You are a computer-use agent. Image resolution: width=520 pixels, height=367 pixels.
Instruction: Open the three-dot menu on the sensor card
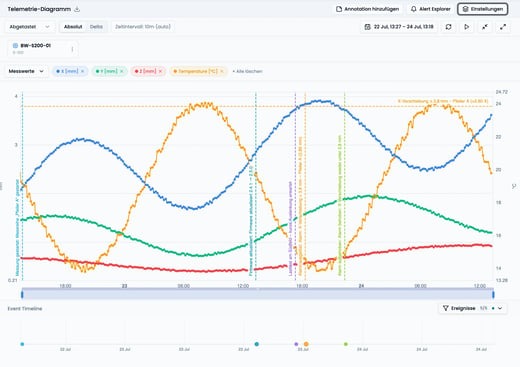[72, 49]
